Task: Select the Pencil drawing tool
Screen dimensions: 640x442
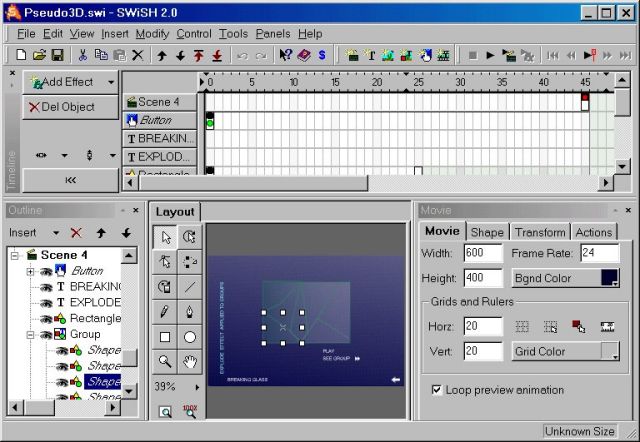Action: click(x=165, y=312)
